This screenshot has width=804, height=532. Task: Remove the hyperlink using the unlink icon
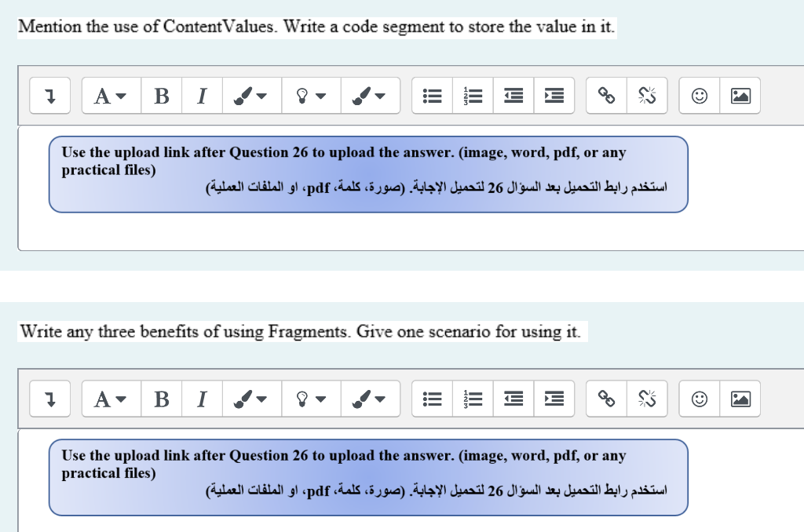click(647, 95)
